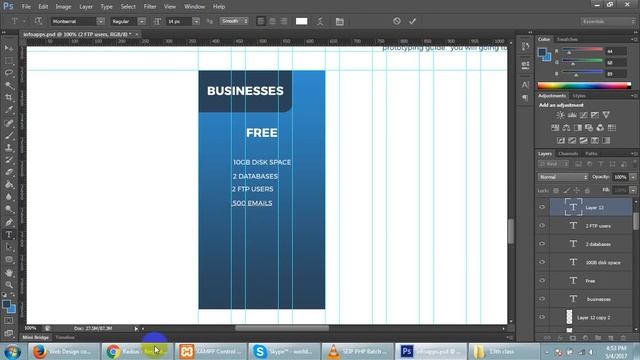Open the File menu
Screen dimensions: 640x360
pyautogui.click(x=26, y=7)
